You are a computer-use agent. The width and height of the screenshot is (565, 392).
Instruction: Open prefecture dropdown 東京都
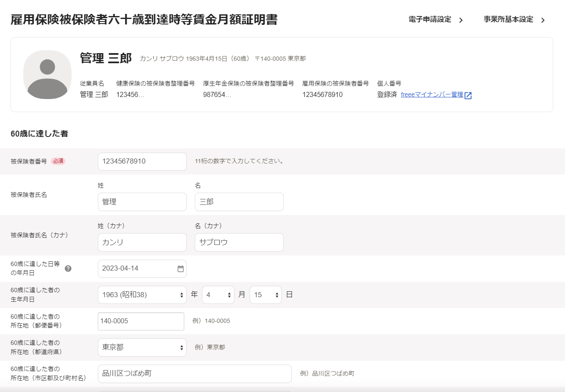coord(142,347)
